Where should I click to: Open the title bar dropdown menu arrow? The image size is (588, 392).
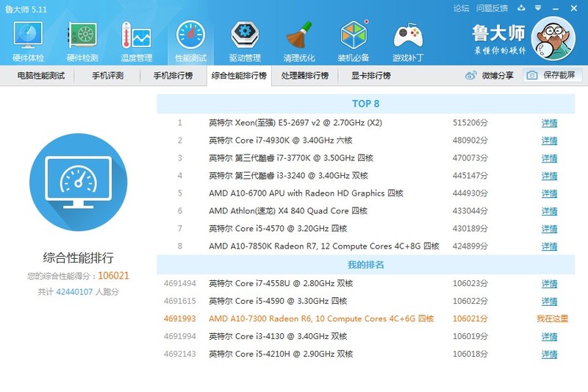pyautogui.click(x=538, y=8)
